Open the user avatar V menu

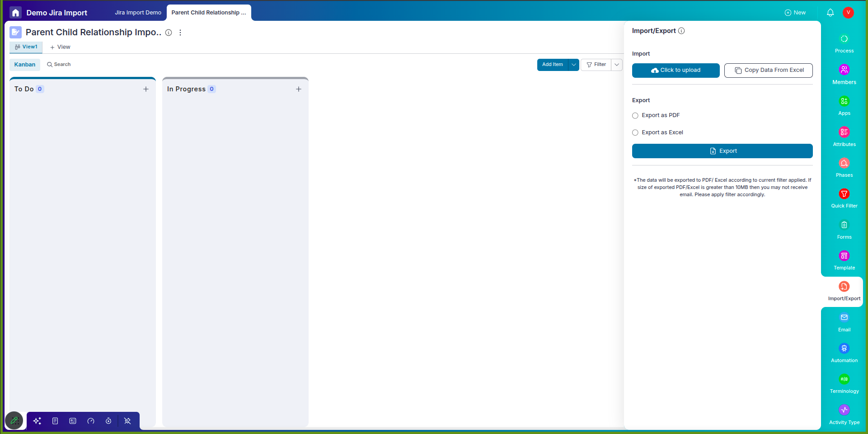pyautogui.click(x=848, y=13)
